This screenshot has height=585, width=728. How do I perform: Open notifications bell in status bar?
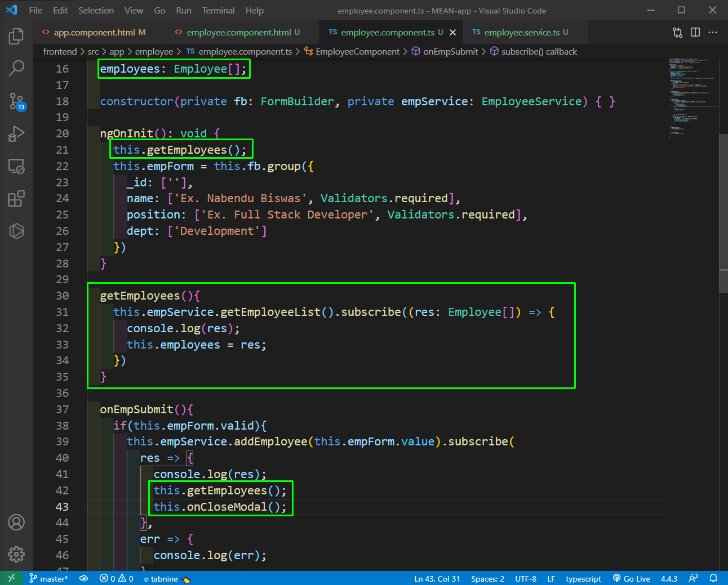coord(713,578)
